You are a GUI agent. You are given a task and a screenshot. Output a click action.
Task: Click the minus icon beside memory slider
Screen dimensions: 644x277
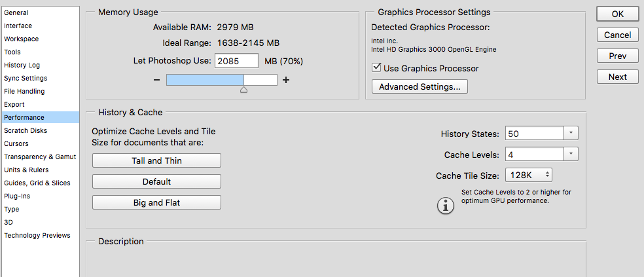pos(157,80)
